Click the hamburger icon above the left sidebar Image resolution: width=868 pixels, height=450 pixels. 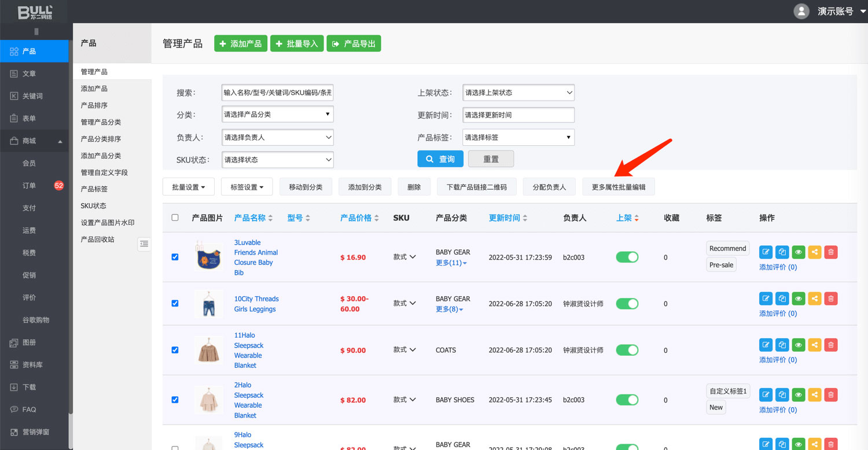(x=36, y=32)
